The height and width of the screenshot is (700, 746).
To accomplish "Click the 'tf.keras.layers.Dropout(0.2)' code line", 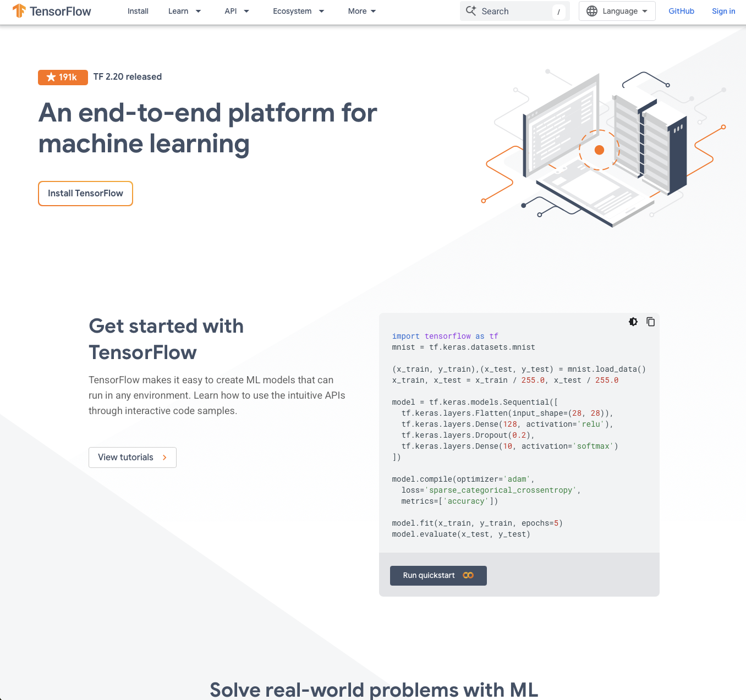I will click(x=468, y=435).
